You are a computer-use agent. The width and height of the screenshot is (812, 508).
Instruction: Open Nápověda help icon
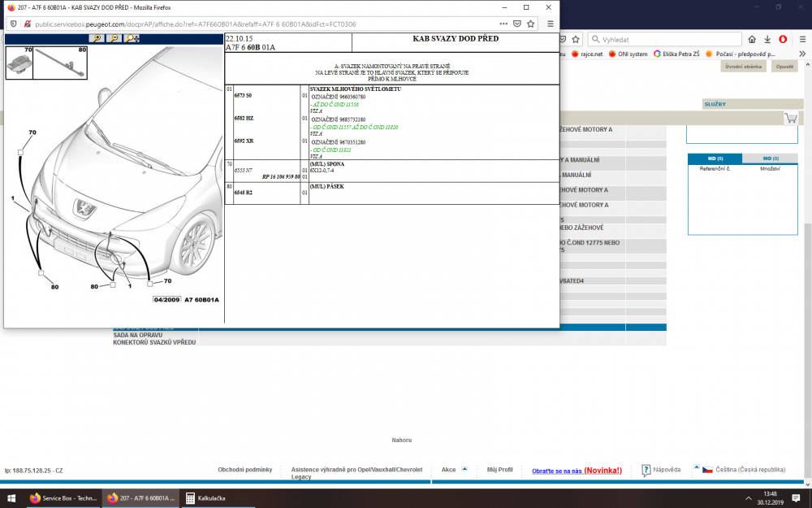point(646,470)
